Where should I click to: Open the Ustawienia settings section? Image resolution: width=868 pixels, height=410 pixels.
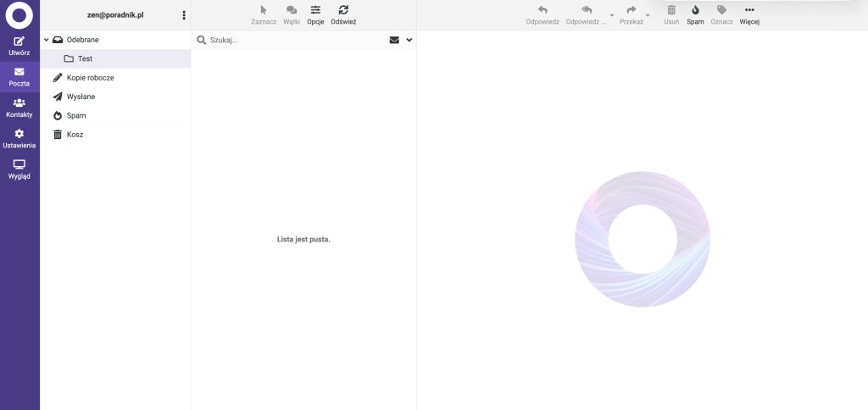(19, 139)
